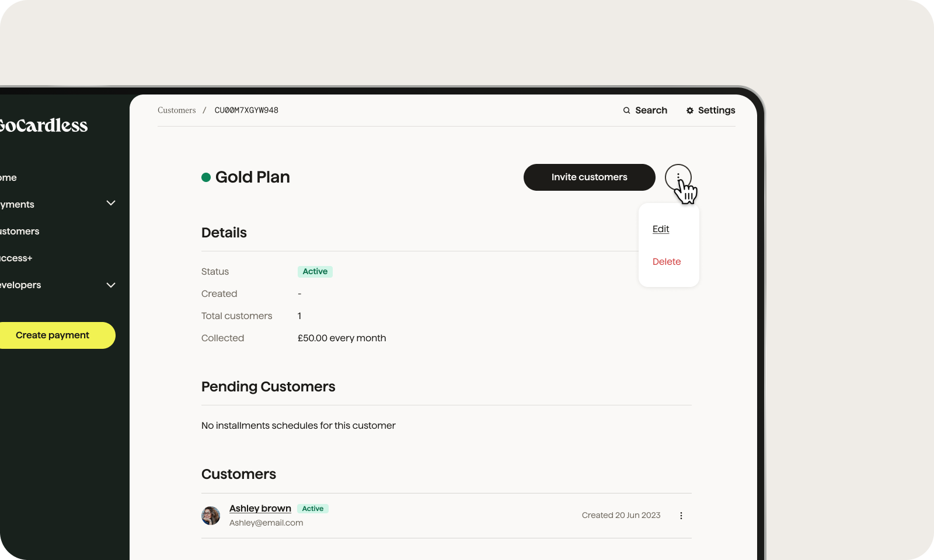The height and width of the screenshot is (560, 934).
Task: Expand the Payments sidebar chevron
Action: tap(111, 203)
